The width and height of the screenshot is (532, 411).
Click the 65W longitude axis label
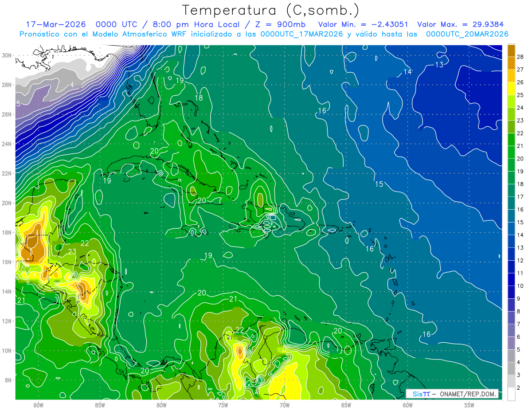point(346,405)
